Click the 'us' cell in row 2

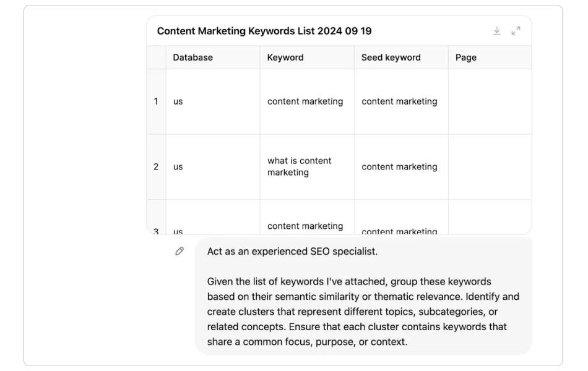(x=213, y=166)
